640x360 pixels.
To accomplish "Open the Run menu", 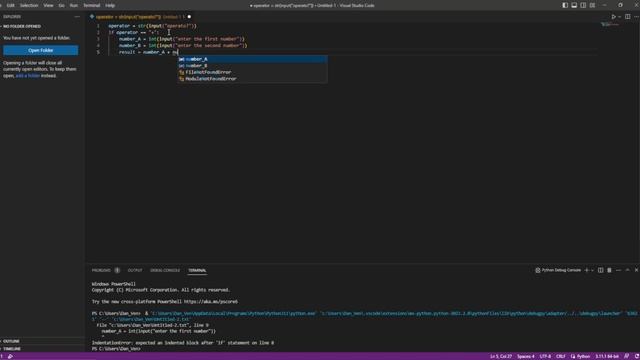I will 74,5.
